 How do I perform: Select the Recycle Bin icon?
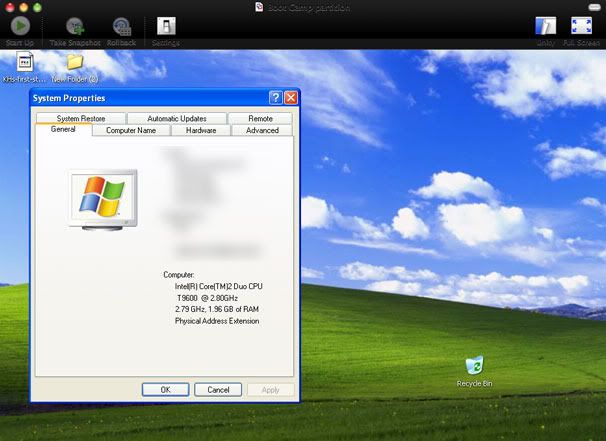(475, 365)
